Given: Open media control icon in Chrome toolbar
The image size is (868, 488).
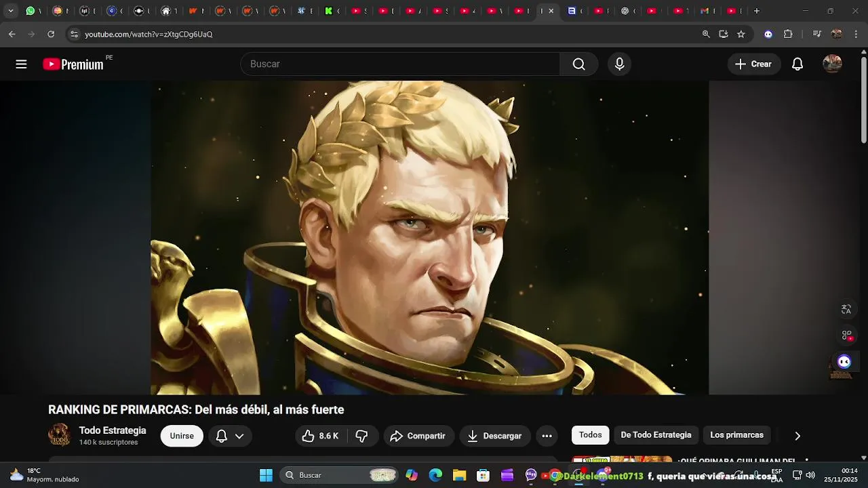Looking at the screenshot, I should pyautogui.click(x=817, y=34).
